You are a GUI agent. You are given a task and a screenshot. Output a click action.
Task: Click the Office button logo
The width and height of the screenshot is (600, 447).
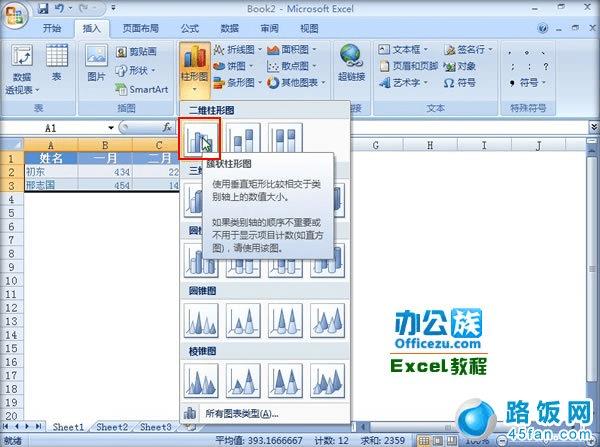pyautogui.click(x=15, y=15)
